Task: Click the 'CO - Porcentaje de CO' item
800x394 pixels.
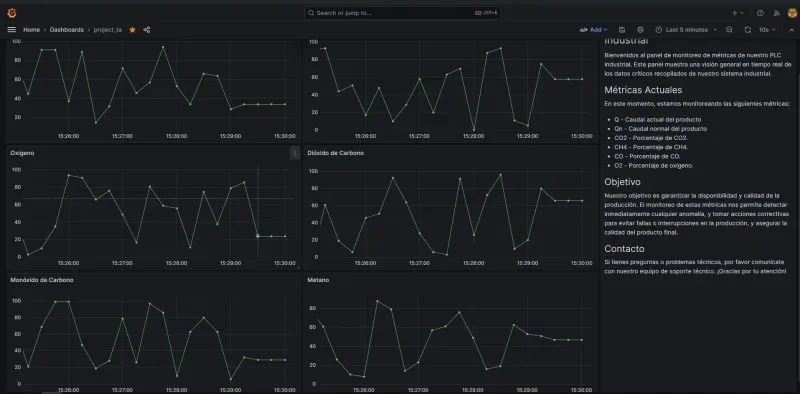Action: click(647, 156)
